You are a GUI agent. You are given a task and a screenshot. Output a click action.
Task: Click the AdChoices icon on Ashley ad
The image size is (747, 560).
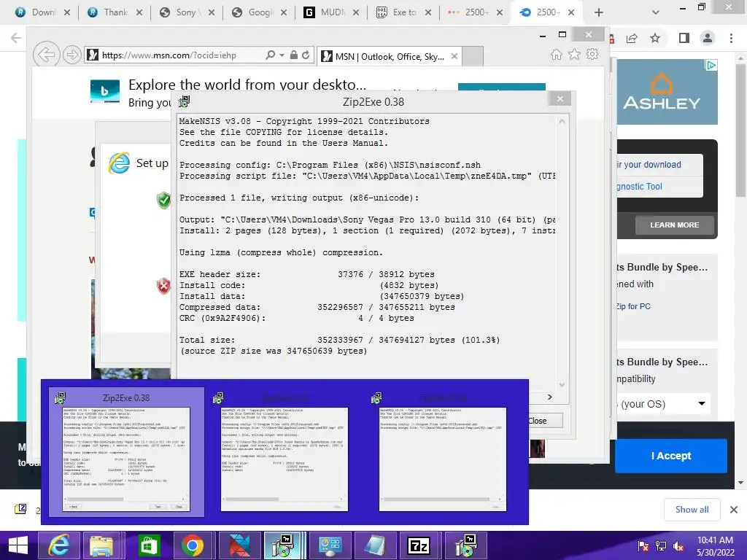[711, 65]
